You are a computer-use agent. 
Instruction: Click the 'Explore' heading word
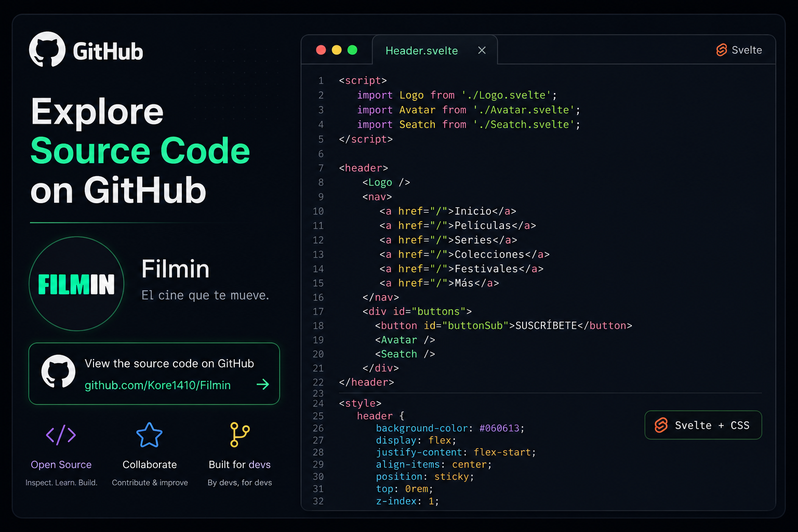(97, 112)
